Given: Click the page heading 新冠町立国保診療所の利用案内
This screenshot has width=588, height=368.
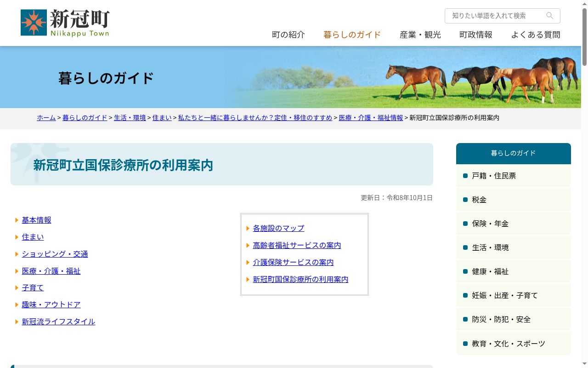Looking at the screenshot, I should [123, 165].
